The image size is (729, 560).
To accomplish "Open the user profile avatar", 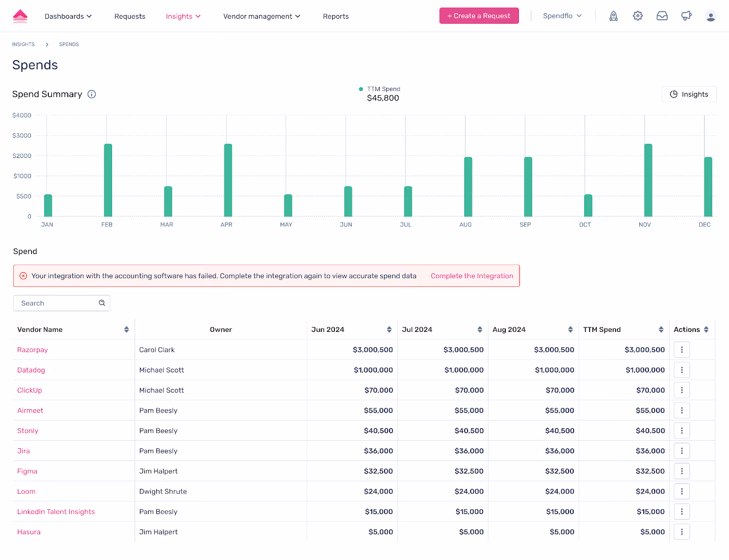I will [x=710, y=16].
